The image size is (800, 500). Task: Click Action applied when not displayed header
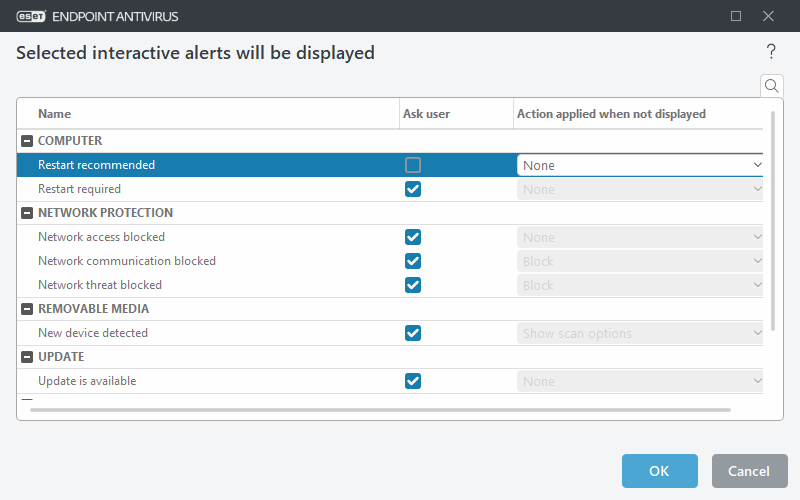pos(638,113)
